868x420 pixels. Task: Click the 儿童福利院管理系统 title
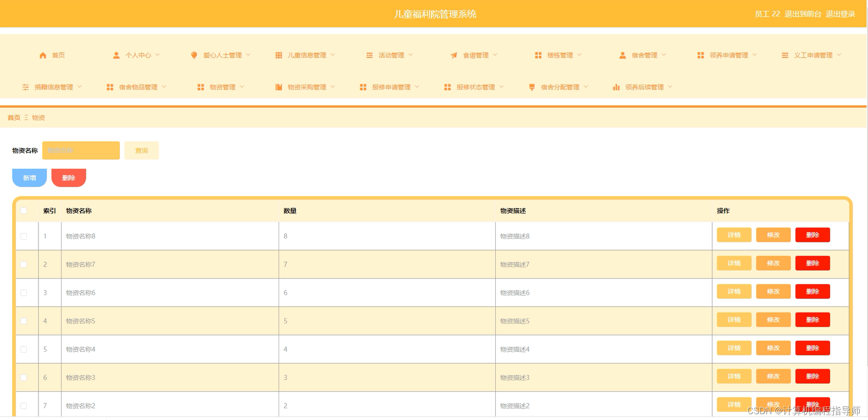coord(435,14)
